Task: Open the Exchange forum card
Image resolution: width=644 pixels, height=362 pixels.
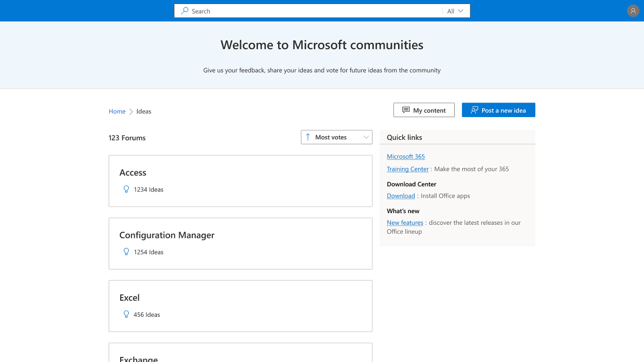Action: point(240,352)
